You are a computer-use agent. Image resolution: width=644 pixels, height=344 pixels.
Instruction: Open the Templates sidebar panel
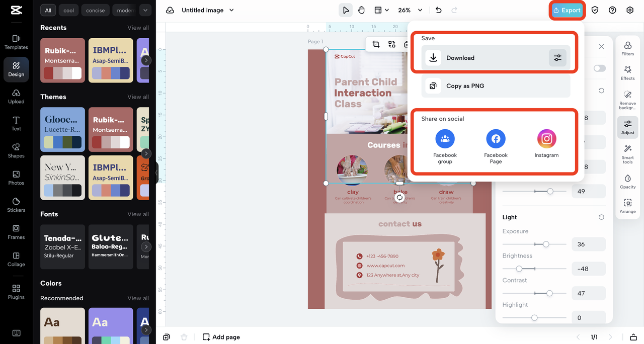16,42
